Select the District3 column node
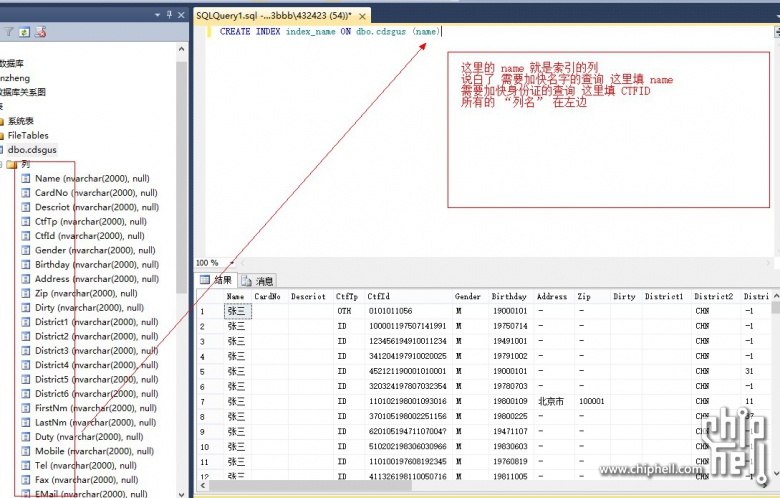 (x=97, y=351)
